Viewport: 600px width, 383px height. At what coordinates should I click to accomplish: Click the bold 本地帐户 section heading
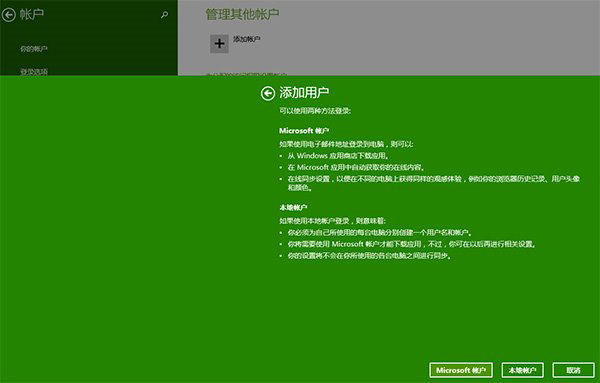point(293,208)
